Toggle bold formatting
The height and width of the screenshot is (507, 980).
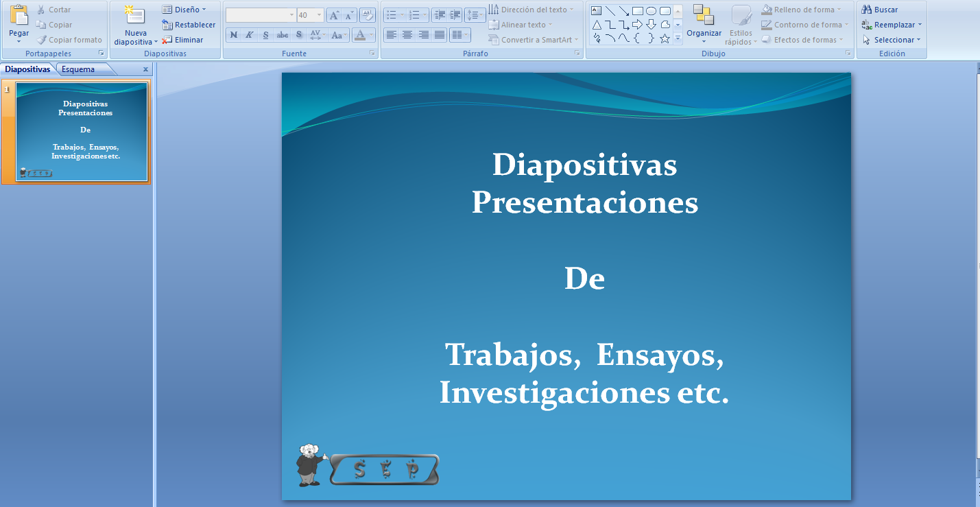(x=233, y=34)
